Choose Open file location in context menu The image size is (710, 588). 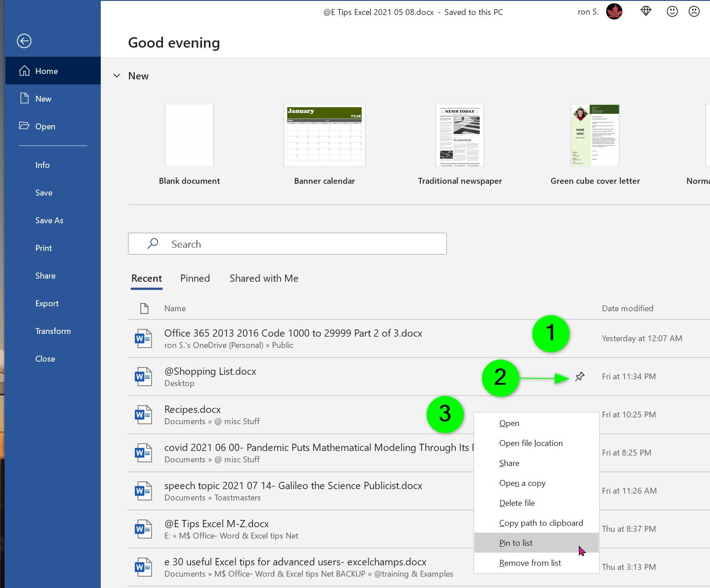(537, 443)
